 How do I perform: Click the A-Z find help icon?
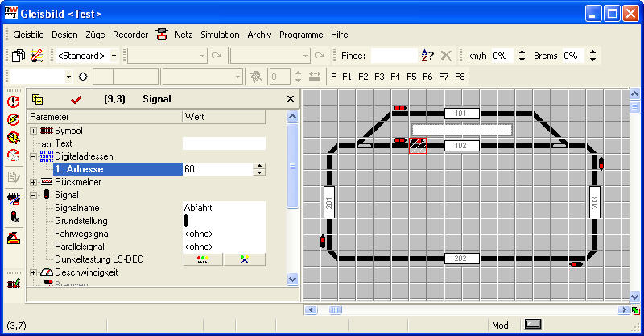[427, 56]
